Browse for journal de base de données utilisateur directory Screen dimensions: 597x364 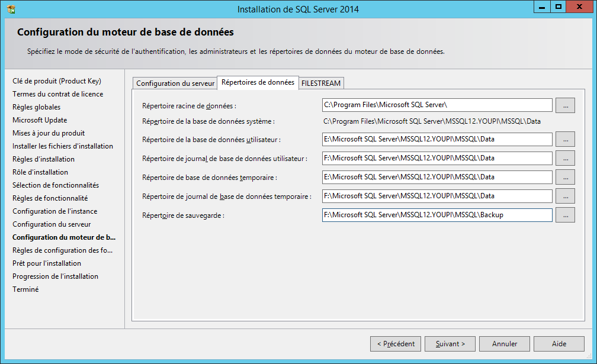(x=565, y=158)
